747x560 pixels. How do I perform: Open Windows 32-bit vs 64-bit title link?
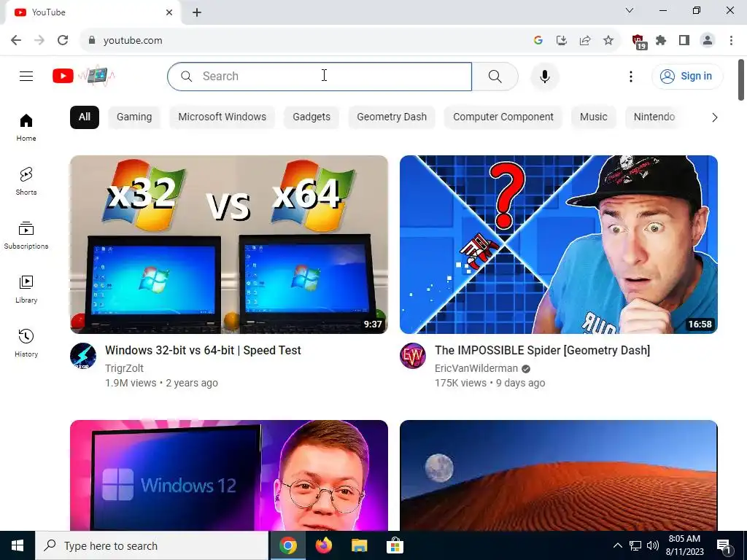click(203, 351)
